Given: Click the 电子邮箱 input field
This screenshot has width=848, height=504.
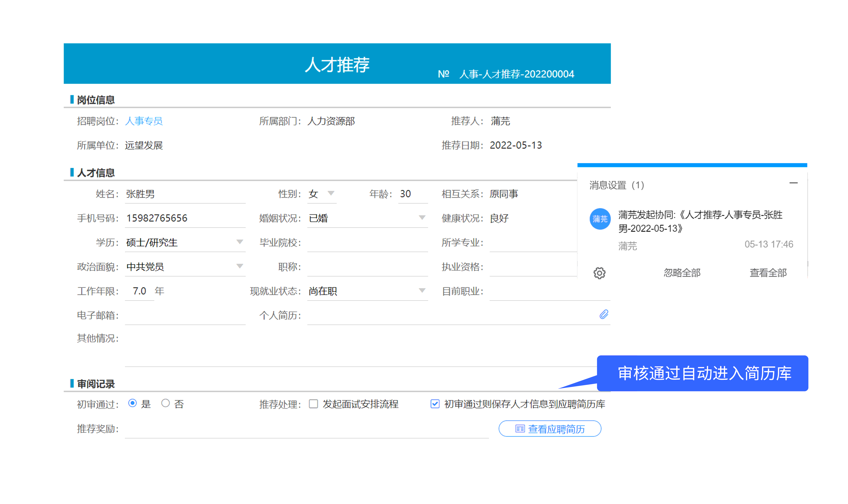Looking at the screenshot, I should [185, 315].
